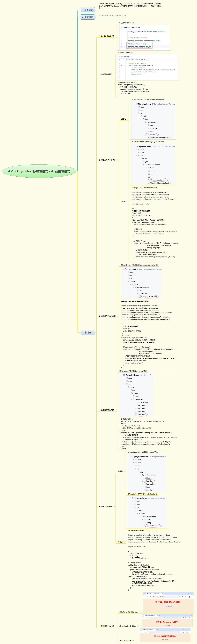Click the class icon beside LanguageService
Image resolution: width=197 pixels, height=644 pixels.
[151, 180]
